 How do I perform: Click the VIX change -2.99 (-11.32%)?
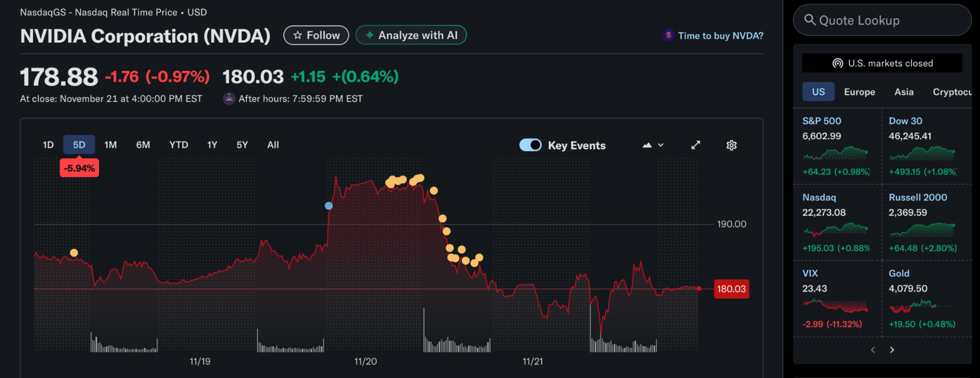tap(832, 324)
